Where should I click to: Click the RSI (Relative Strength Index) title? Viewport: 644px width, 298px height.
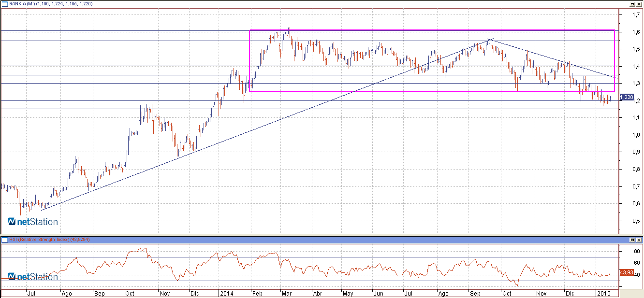click(x=40, y=240)
